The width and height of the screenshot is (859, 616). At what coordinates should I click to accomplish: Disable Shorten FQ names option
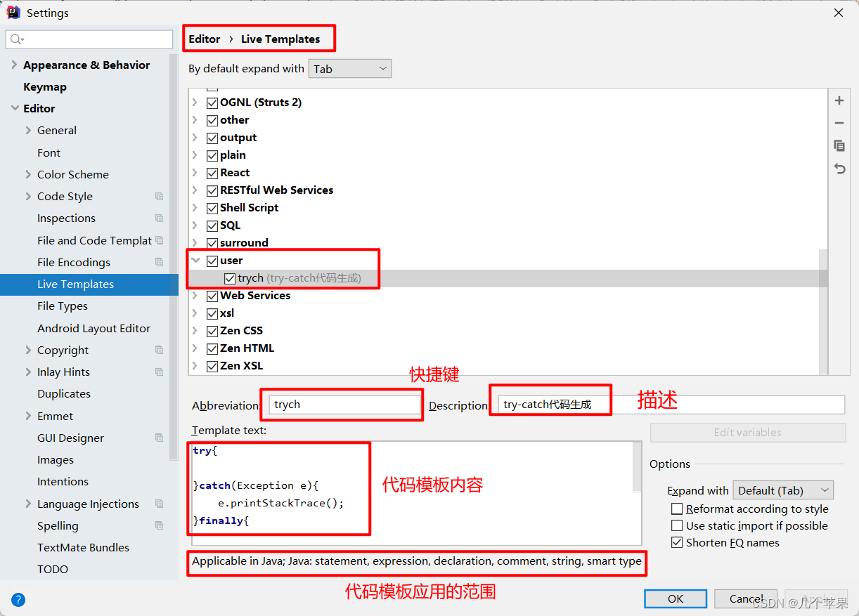pyautogui.click(x=677, y=542)
